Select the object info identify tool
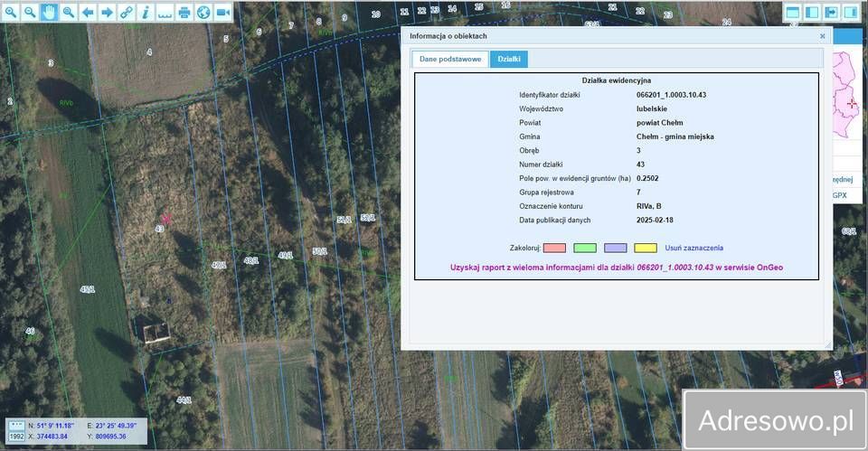 tap(145, 12)
